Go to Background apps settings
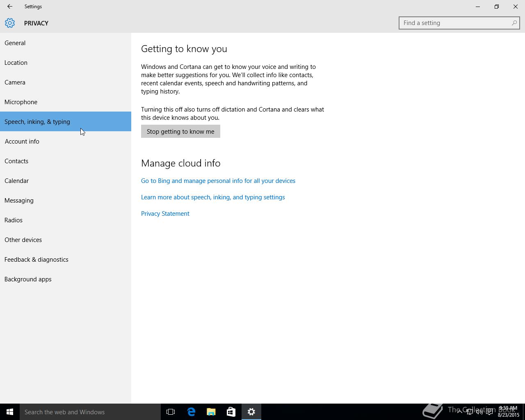This screenshot has width=525, height=420. tap(66, 279)
